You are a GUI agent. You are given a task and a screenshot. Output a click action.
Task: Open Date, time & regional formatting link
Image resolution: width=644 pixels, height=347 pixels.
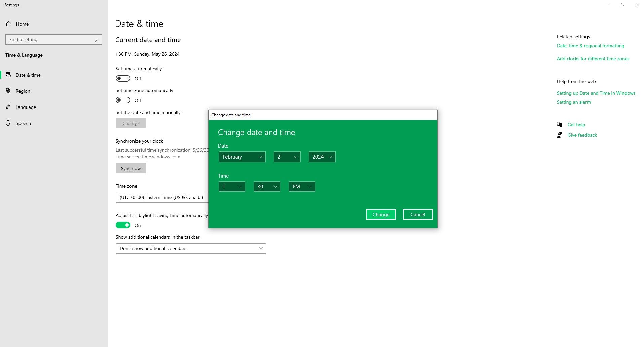pos(591,46)
